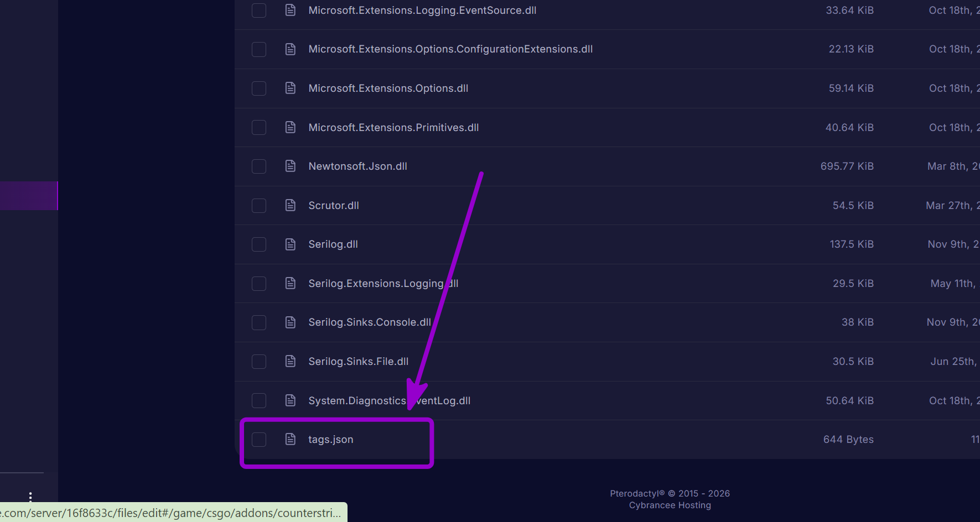The width and height of the screenshot is (980, 522).
Task: Tick the checkbox for tags.json
Action: pyautogui.click(x=259, y=439)
